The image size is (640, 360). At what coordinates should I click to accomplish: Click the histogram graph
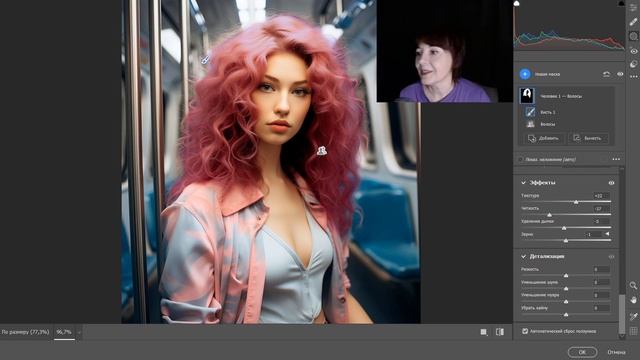(x=569, y=25)
